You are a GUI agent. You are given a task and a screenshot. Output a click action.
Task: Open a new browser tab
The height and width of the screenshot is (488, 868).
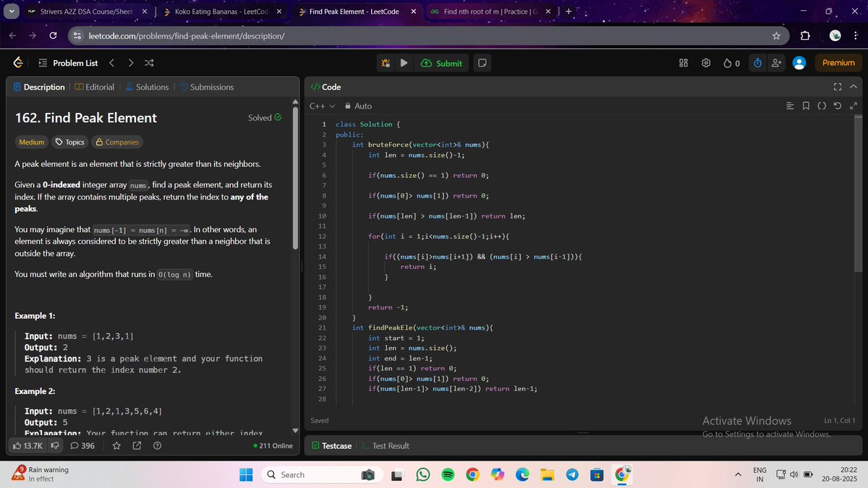coord(569,12)
